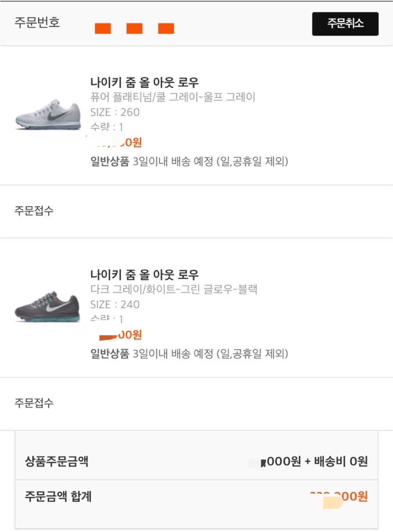Select second item's 일반상품 delivery notice

189,354
